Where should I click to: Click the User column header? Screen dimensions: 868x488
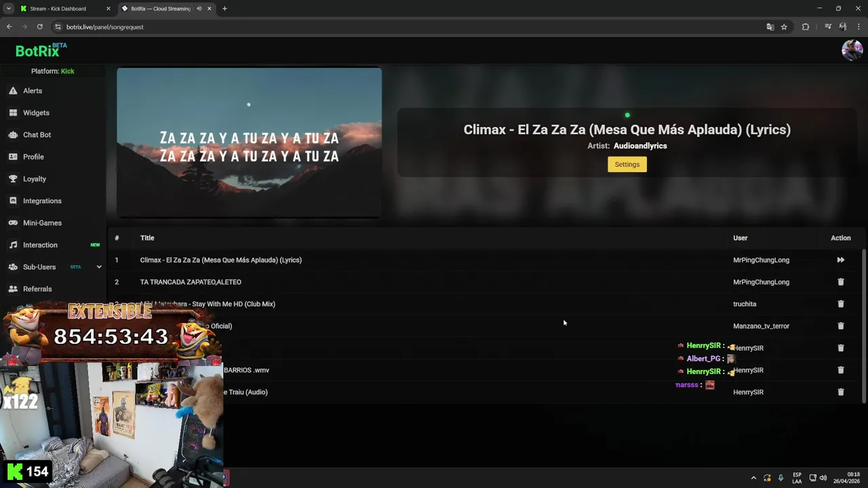click(740, 238)
